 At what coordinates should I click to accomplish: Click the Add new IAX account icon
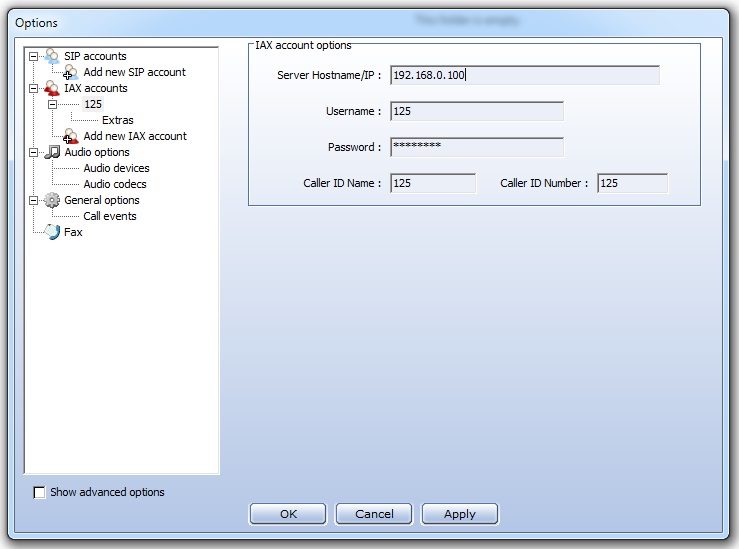tap(71, 136)
